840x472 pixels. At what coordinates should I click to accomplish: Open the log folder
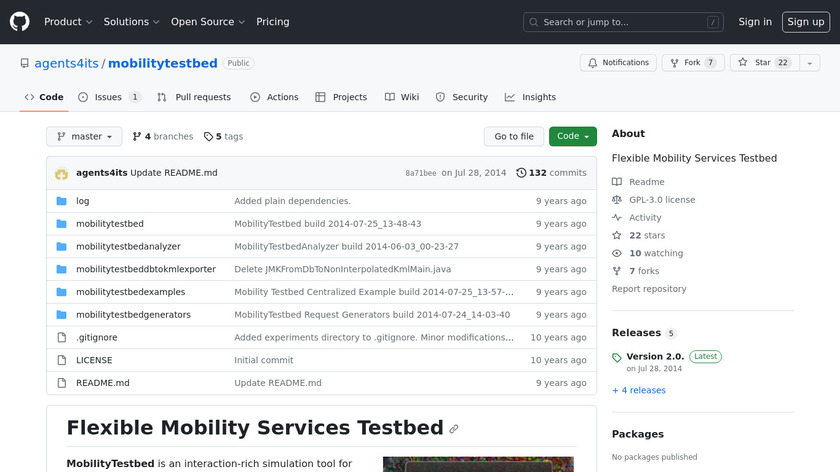[83, 201]
